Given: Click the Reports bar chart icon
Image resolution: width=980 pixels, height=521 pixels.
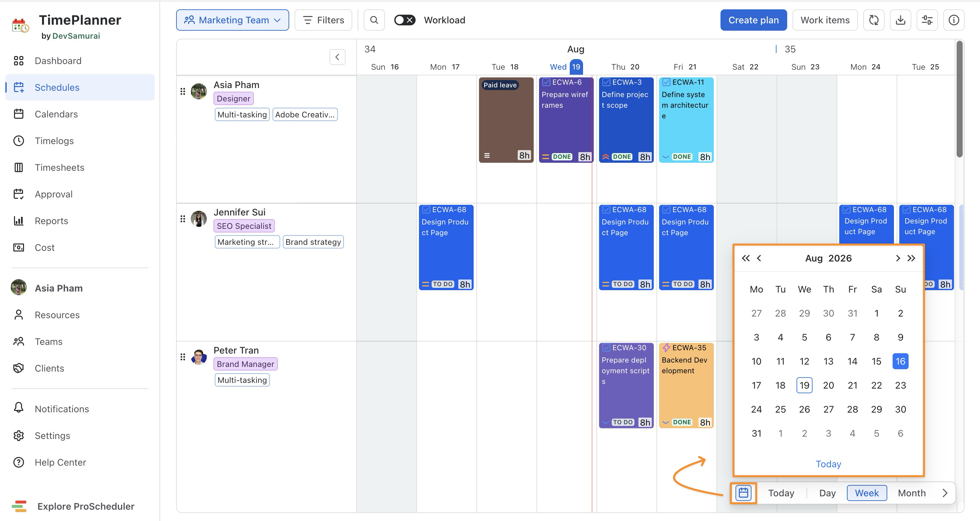Looking at the screenshot, I should click(x=19, y=220).
